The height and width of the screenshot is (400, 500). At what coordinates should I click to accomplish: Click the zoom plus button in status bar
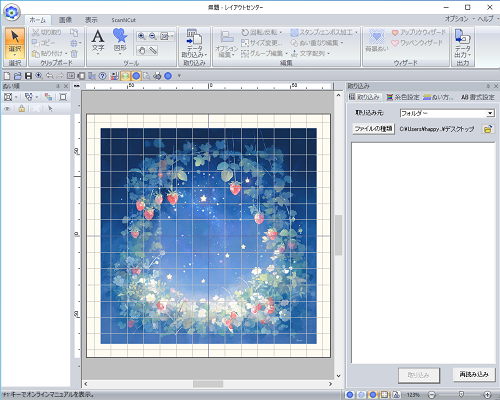pos(487,395)
